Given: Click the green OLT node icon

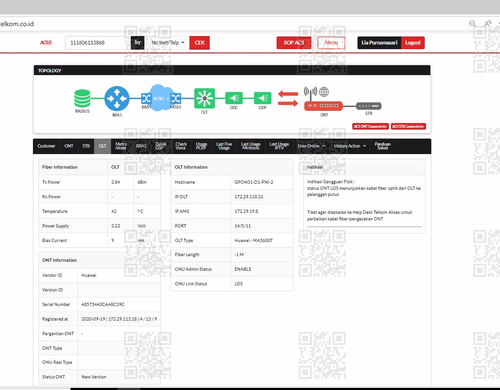Looking at the screenshot, I should click(204, 98).
